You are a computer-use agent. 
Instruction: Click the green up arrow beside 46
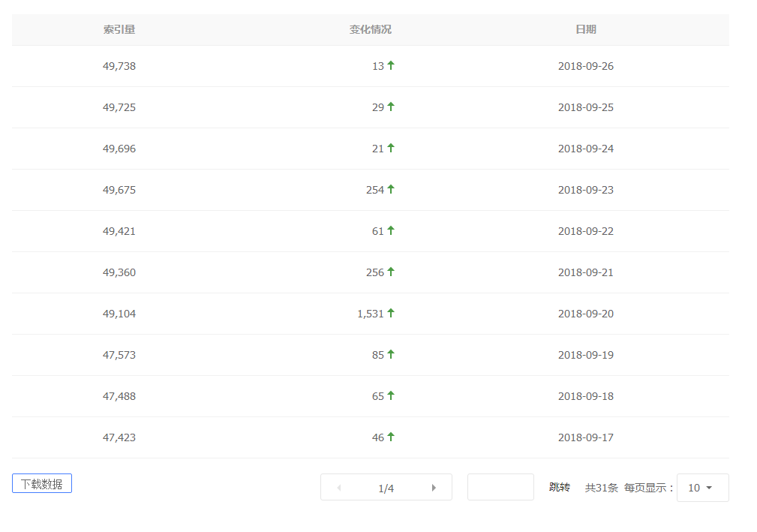pos(391,437)
